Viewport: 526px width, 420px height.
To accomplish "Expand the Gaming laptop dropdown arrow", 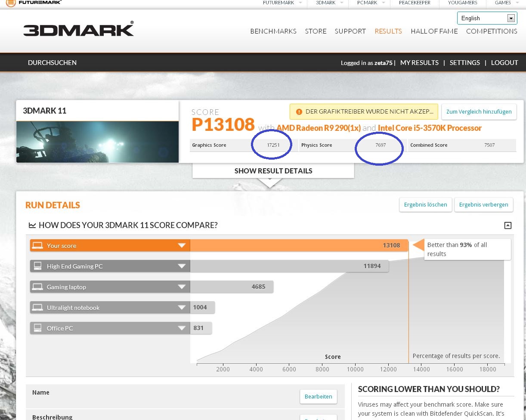I will 182,287.
